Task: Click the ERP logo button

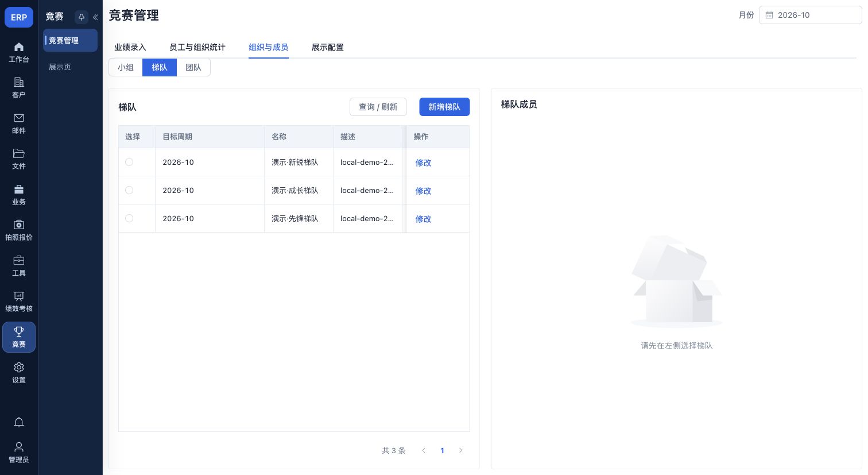Action: point(19,17)
